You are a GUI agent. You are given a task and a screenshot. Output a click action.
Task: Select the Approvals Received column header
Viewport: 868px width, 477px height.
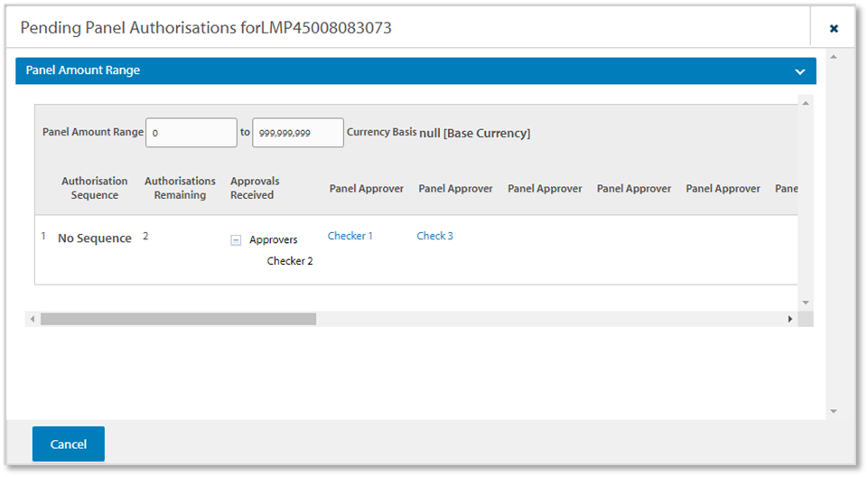[x=252, y=188]
